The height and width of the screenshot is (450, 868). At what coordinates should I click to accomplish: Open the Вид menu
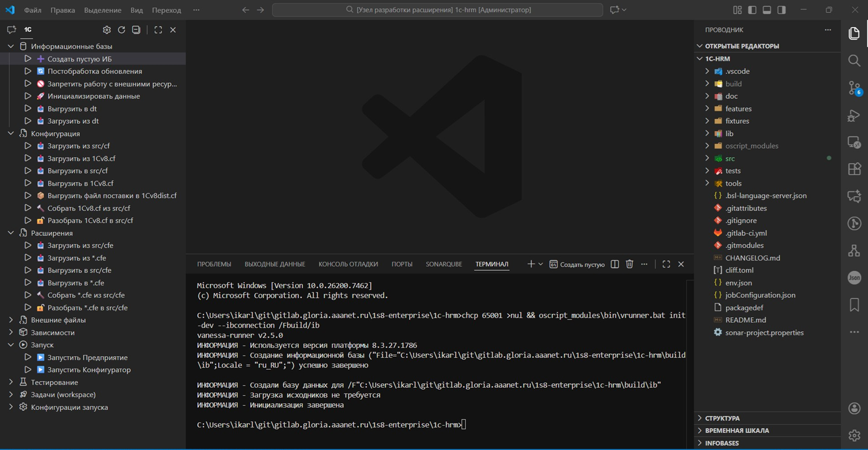[137, 10]
